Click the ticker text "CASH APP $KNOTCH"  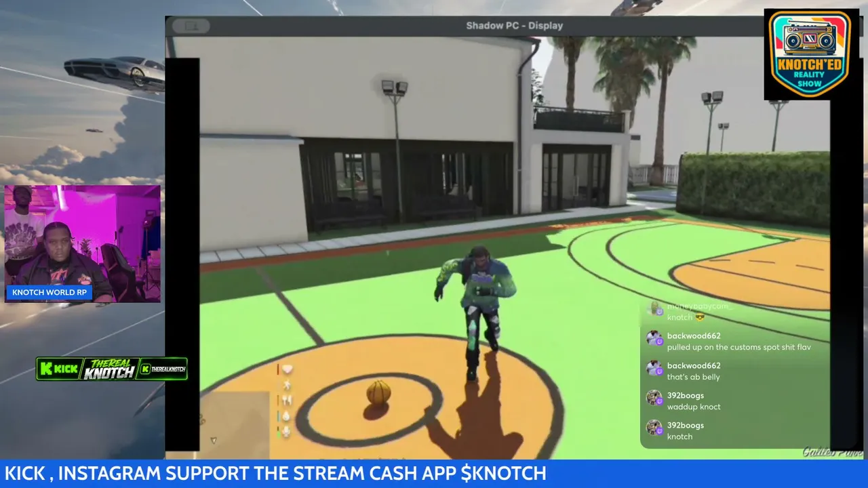(x=458, y=473)
